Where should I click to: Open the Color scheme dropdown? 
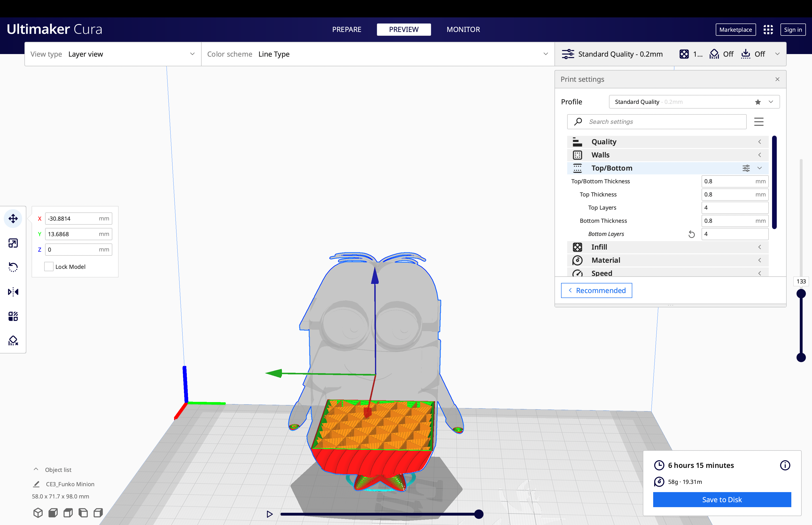[x=378, y=54]
